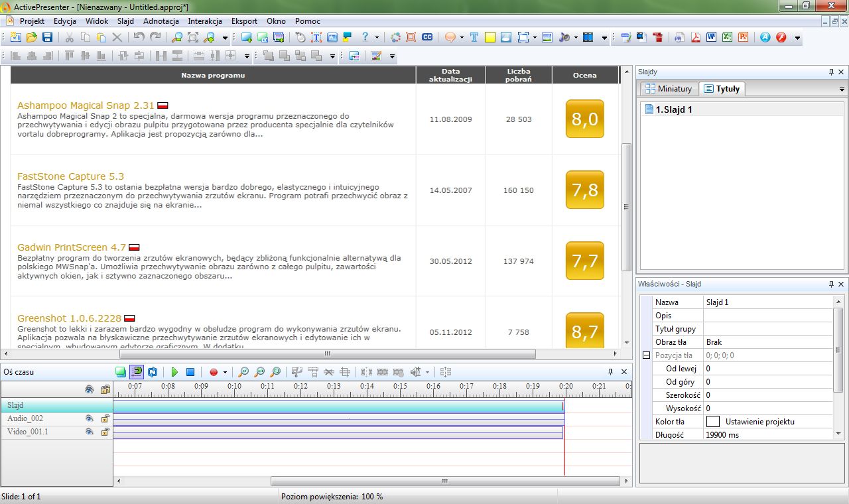Open the Edycja menu
The image size is (849, 504).
pyautogui.click(x=65, y=21)
